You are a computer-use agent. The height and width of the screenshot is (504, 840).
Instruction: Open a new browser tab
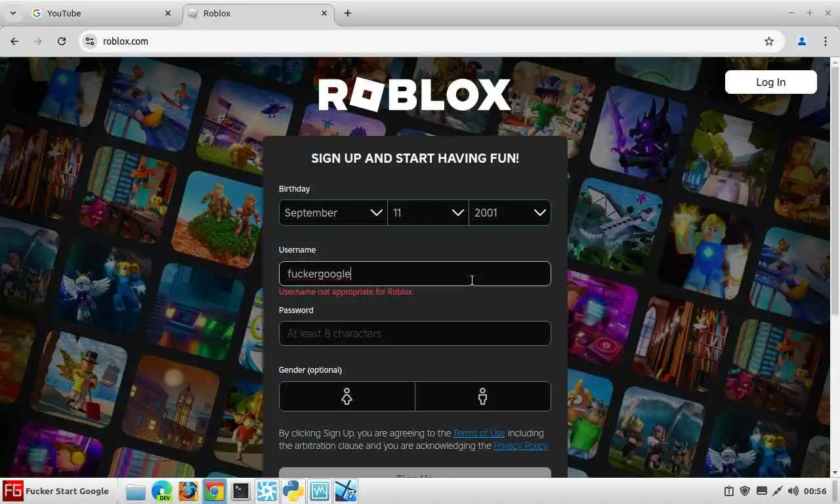348,13
